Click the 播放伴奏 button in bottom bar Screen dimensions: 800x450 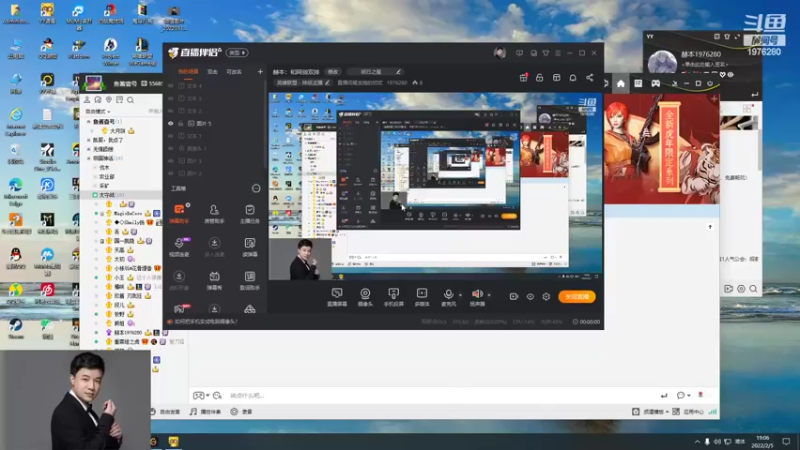[x=205, y=412]
